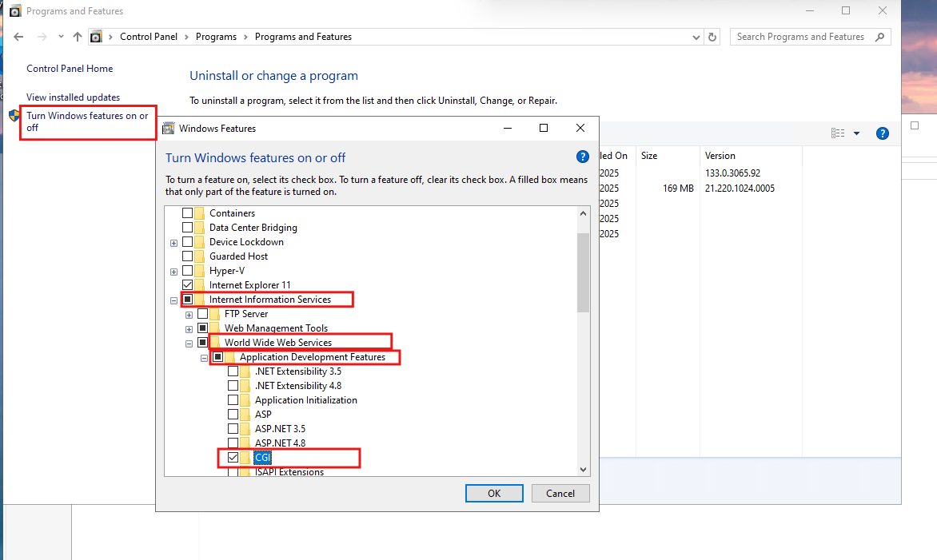This screenshot has height=560, width=937.
Task: Select the .NET Extensibility 3.5 item
Action: (x=298, y=371)
